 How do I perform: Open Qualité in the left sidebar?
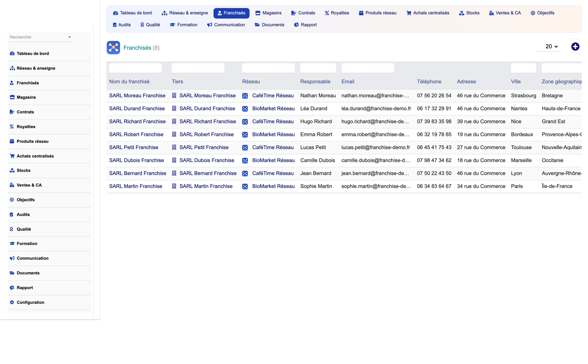point(49,229)
